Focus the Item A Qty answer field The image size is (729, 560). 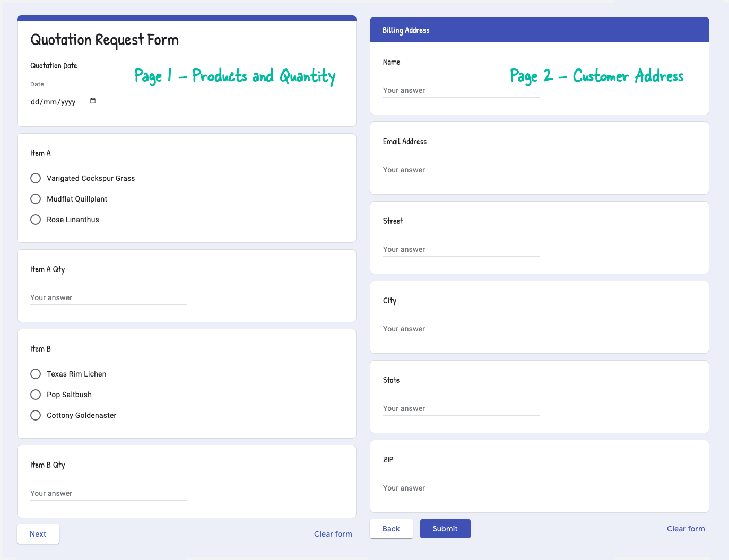(x=108, y=298)
